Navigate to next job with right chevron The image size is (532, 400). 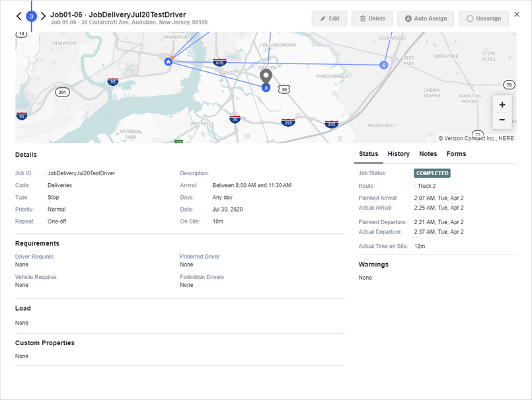click(44, 16)
